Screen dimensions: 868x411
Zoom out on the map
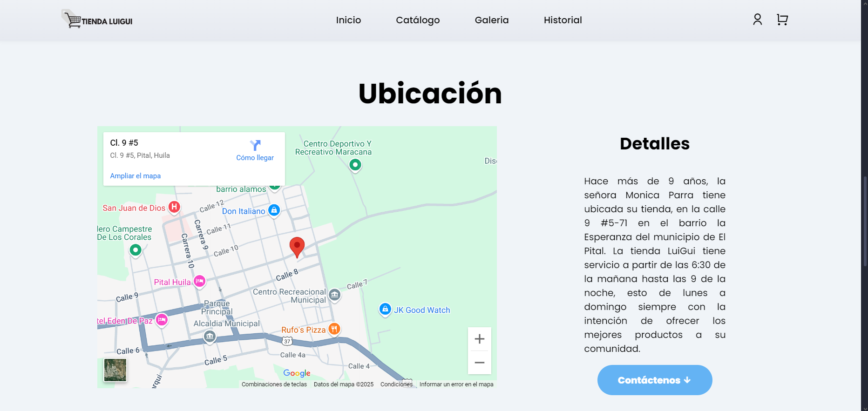[x=479, y=363]
